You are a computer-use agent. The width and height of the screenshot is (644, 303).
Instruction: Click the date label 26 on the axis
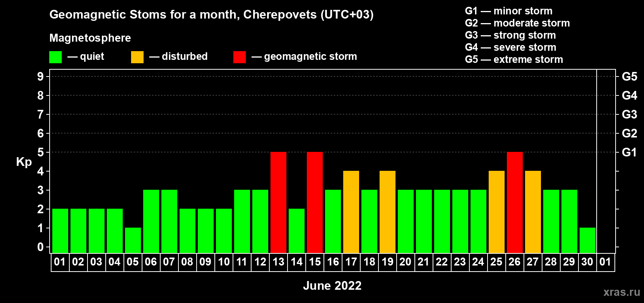pyautogui.click(x=514, y=262)
